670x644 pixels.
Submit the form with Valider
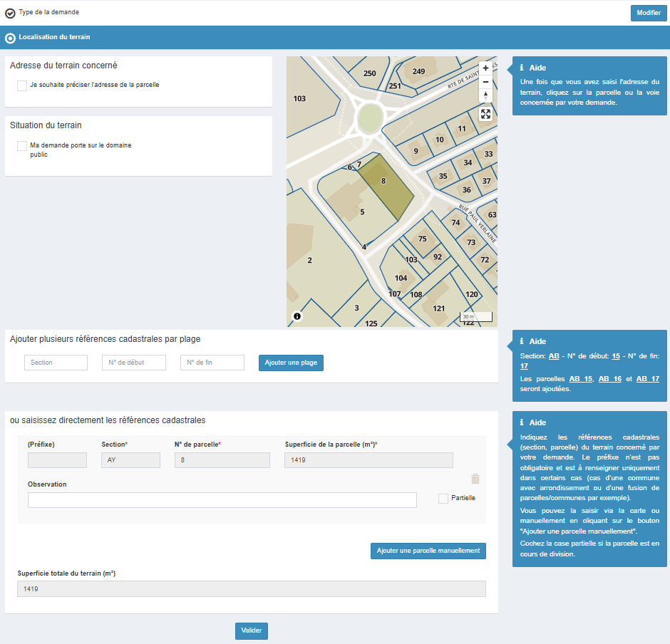pyautogui.click(x=252, y=631)
